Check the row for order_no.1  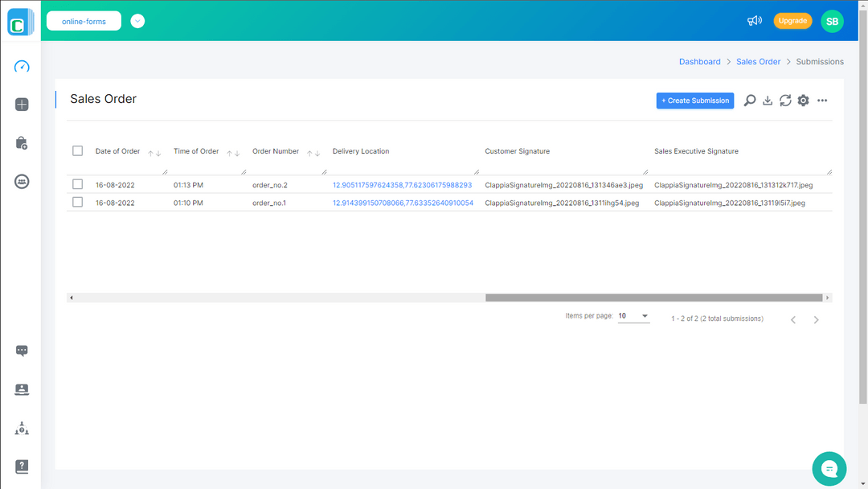tap(77, 202)
